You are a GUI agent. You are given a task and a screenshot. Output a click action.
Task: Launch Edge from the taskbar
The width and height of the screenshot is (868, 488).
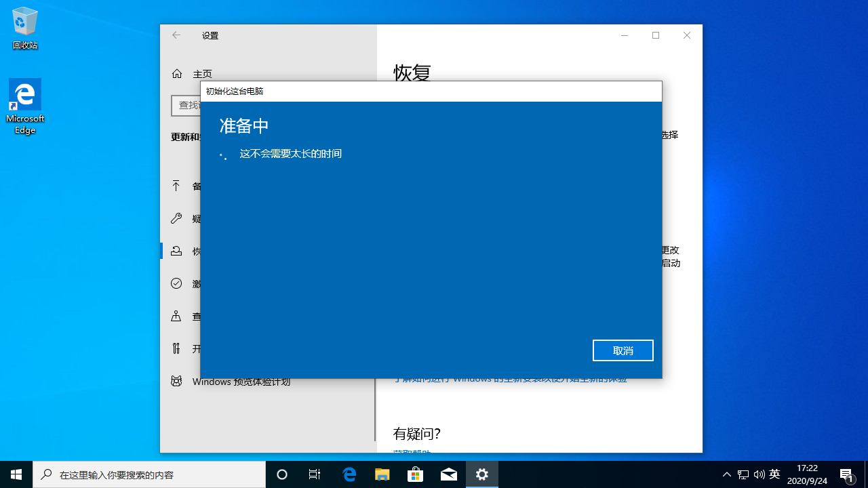(x=349, y=474)
